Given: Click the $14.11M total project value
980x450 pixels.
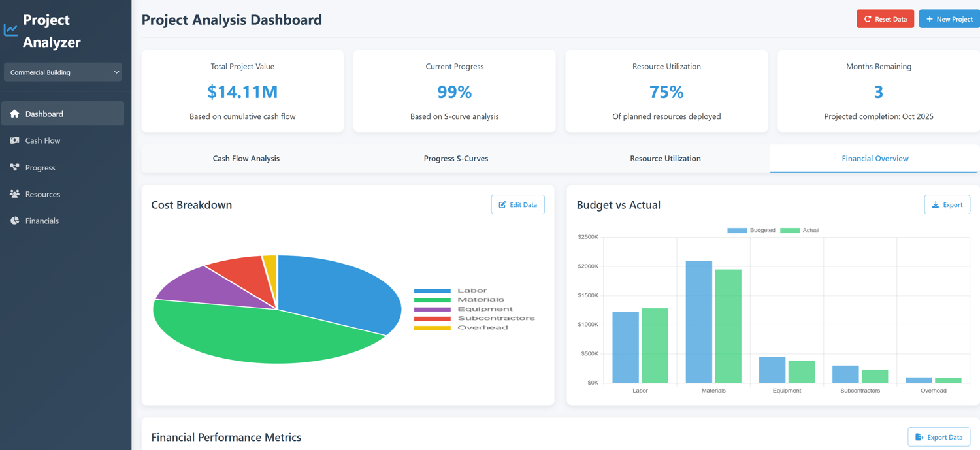Looking at the screenshot, I should point(242,92).
